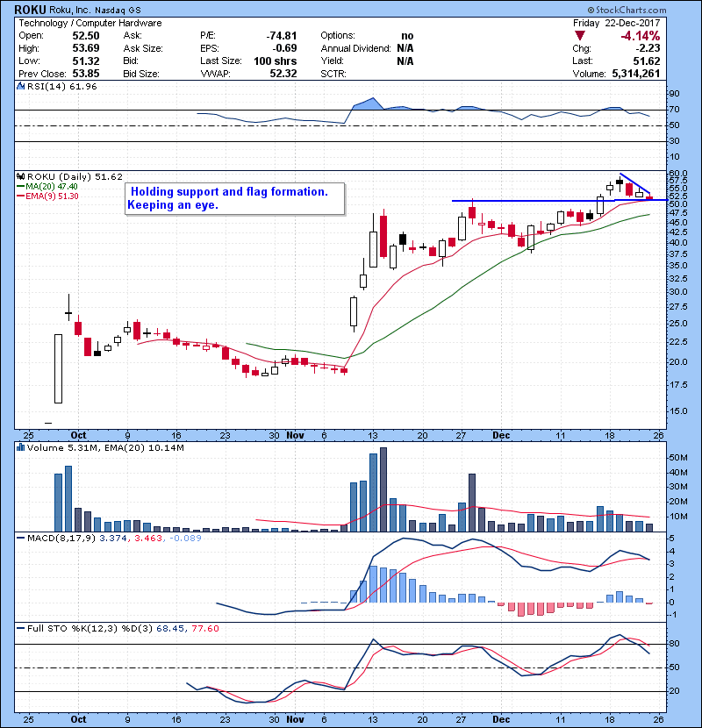
Task: Click the Prev Close value 53.85
Action: point(86,74)
